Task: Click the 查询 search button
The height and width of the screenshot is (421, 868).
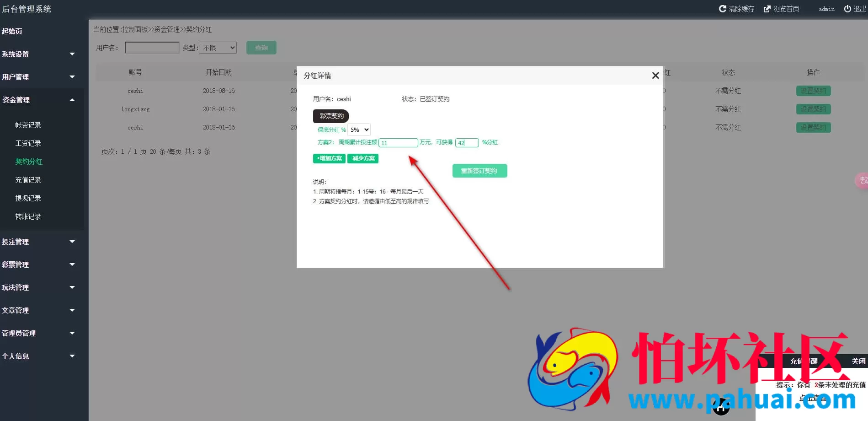Action: tap(261, 47)
